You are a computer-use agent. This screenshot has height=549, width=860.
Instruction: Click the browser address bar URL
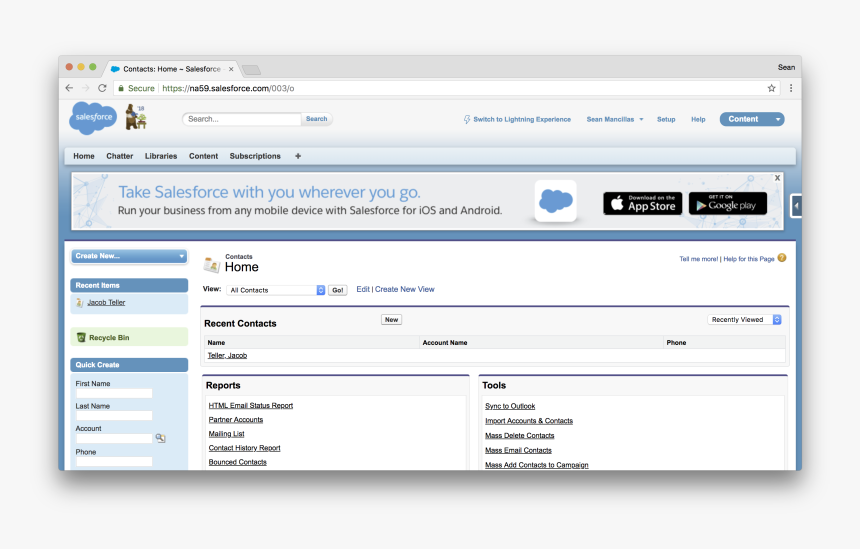228,88
